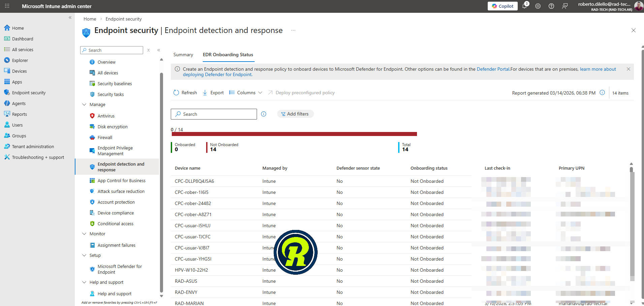Open the settings gear icon
The width and height of the screenshot is (644, 306).
[538, 6]
